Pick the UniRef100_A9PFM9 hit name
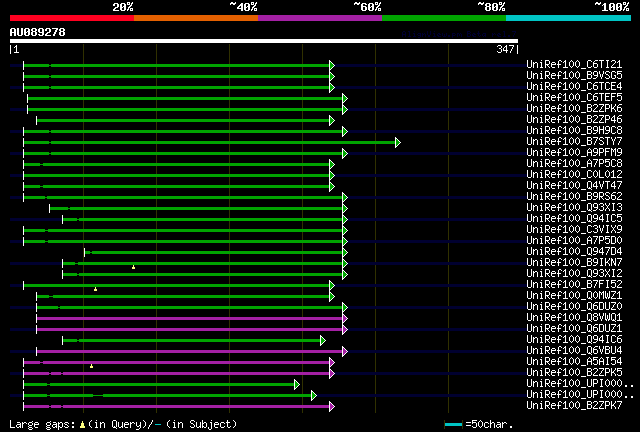The height and width of the screenshot is (432, 640). 574,152
